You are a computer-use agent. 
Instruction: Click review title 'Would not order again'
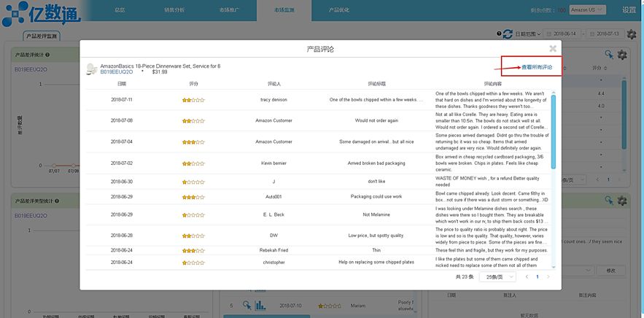[376, 121]
